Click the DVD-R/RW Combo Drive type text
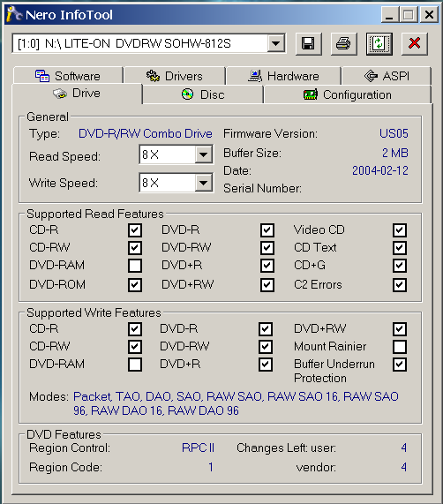443x504 pixels. (146, 133)
